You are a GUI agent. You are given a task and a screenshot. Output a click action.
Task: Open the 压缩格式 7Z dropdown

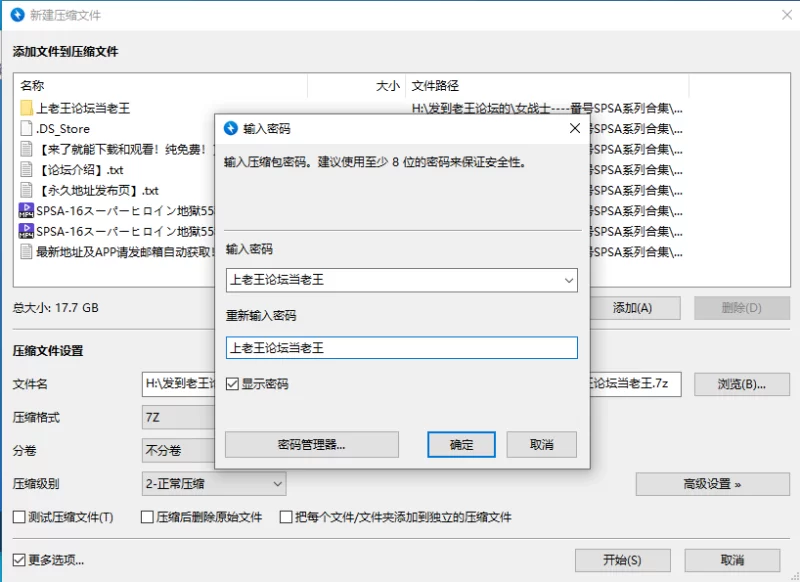click(178, 417)
